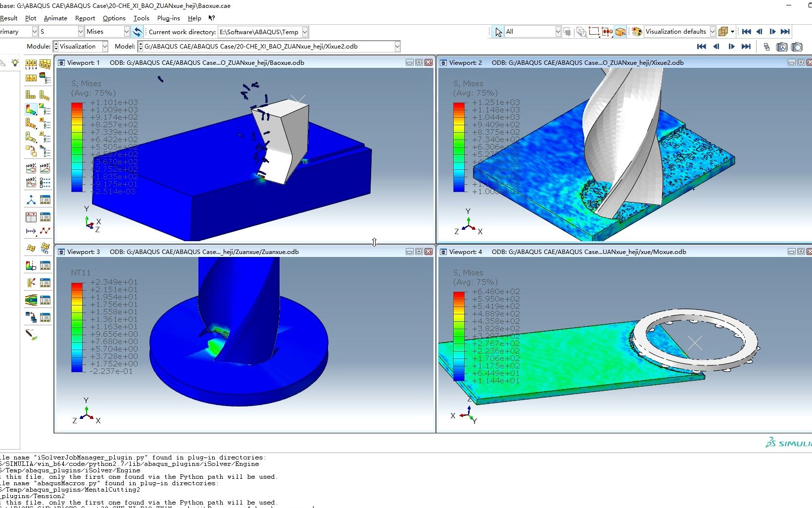Click the Plot Deformed Shape icon
The width and height of the screenshot is (812, 508).
(x=45, y=95)
